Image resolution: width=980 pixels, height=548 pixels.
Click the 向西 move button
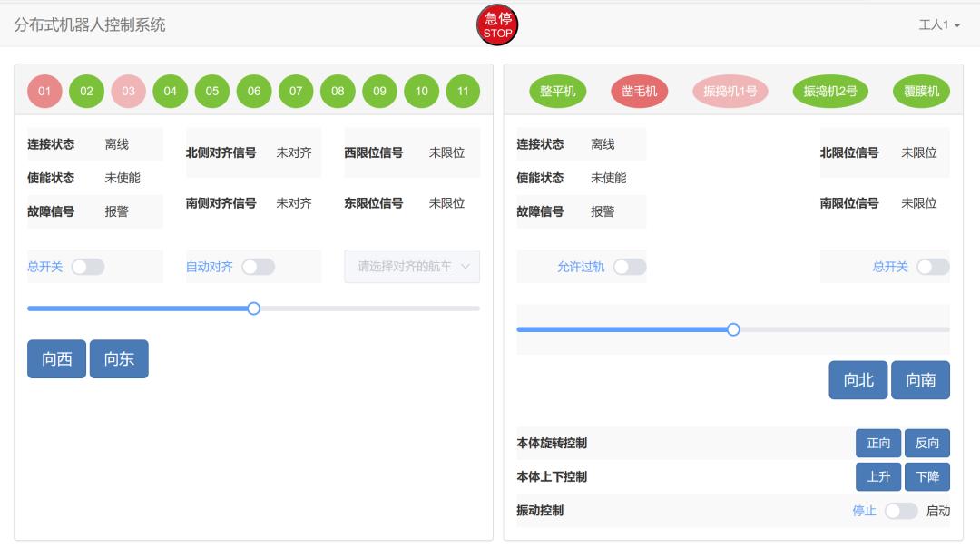point(57,358)
